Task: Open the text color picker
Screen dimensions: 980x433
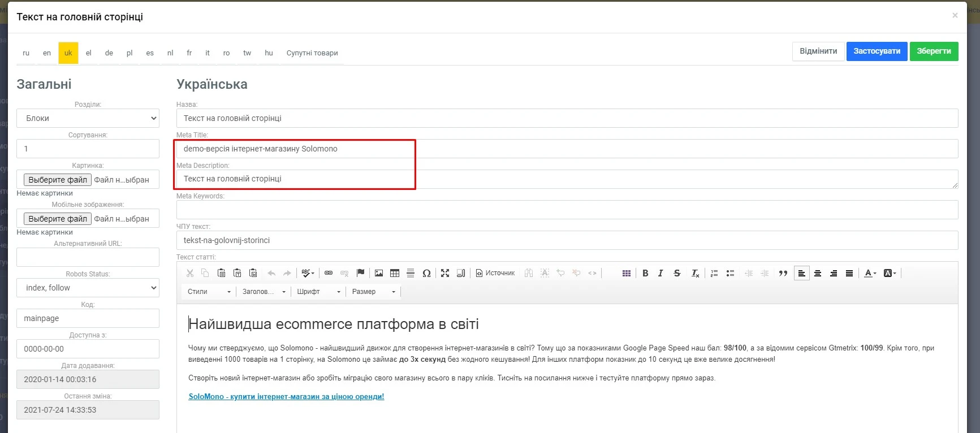Action: pyautogui.click(x=870, y=273)
